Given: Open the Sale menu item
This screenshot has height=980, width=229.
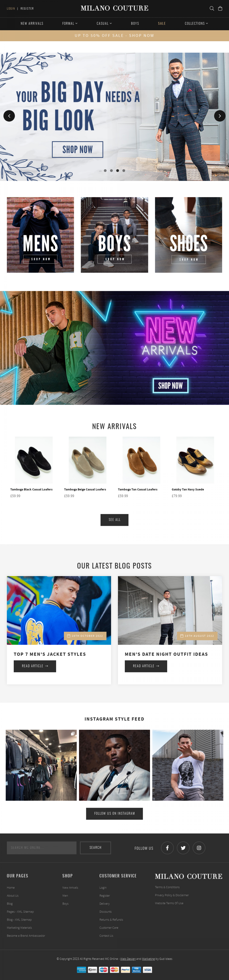Looking at the screenshot, I should (x=162, y=24).
